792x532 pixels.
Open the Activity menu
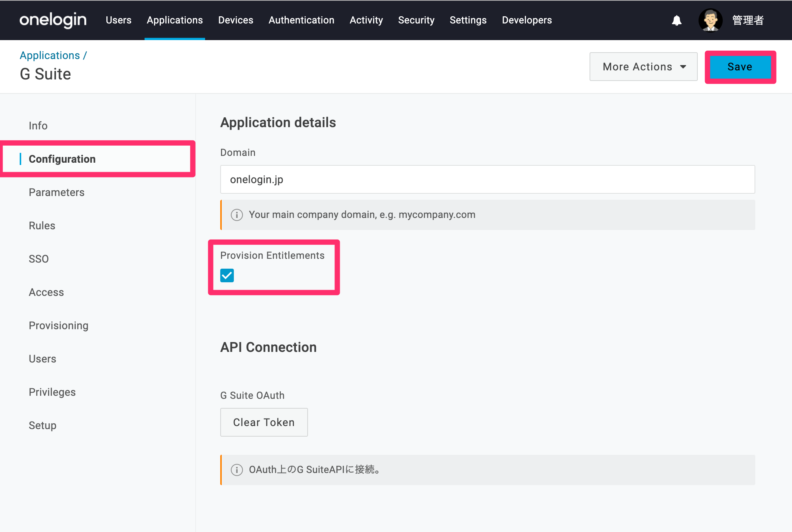[x=366, y=20]
